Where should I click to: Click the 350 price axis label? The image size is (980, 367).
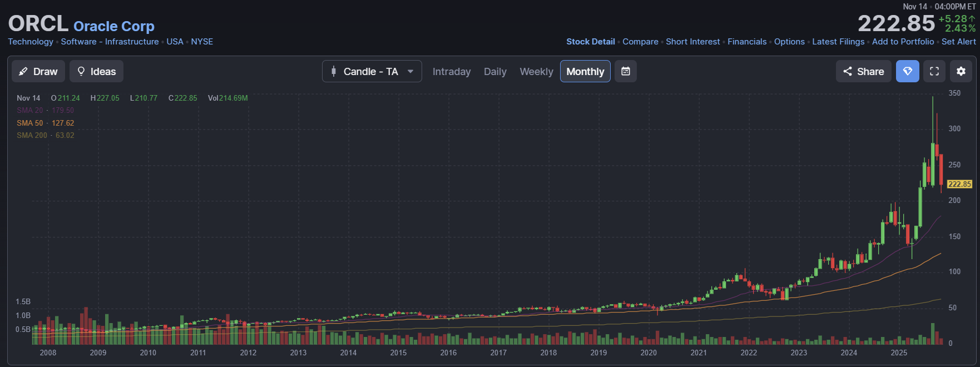pyautogui.click(x=954, y=93)
